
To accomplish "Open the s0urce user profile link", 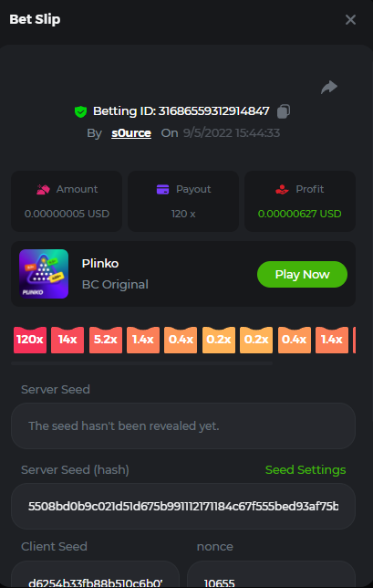I will [131, 133].
